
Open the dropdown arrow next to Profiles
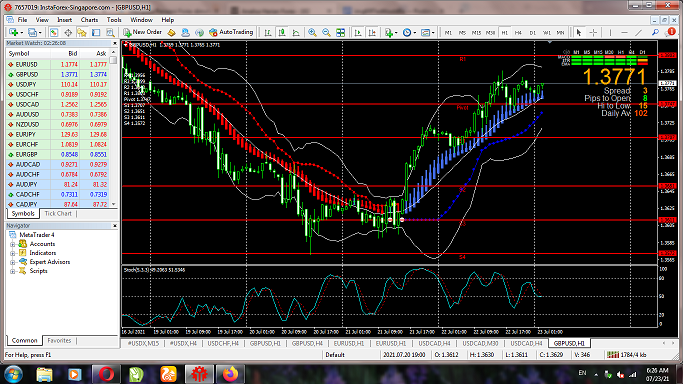coord(40,33)
